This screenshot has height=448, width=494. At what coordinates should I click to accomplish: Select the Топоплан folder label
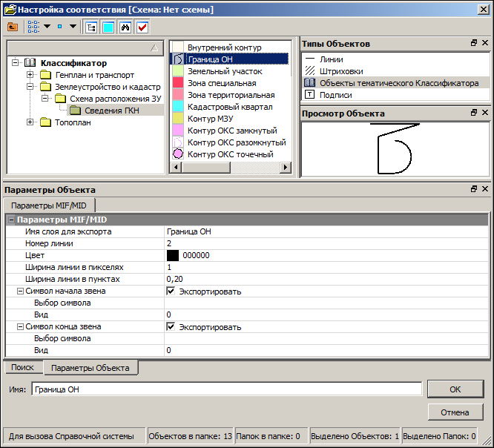click(x=73, y=122)
